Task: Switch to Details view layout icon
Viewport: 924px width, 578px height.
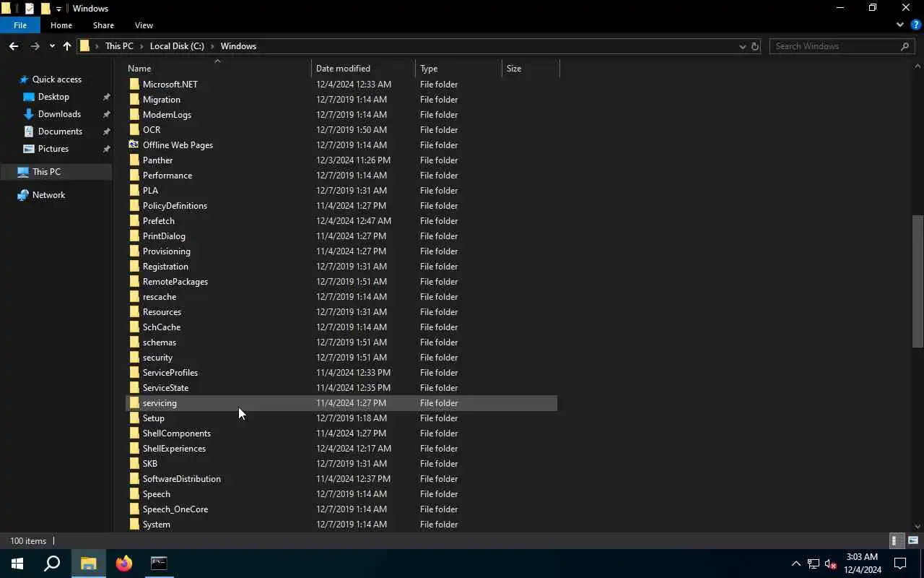Action: pos(895,540)
